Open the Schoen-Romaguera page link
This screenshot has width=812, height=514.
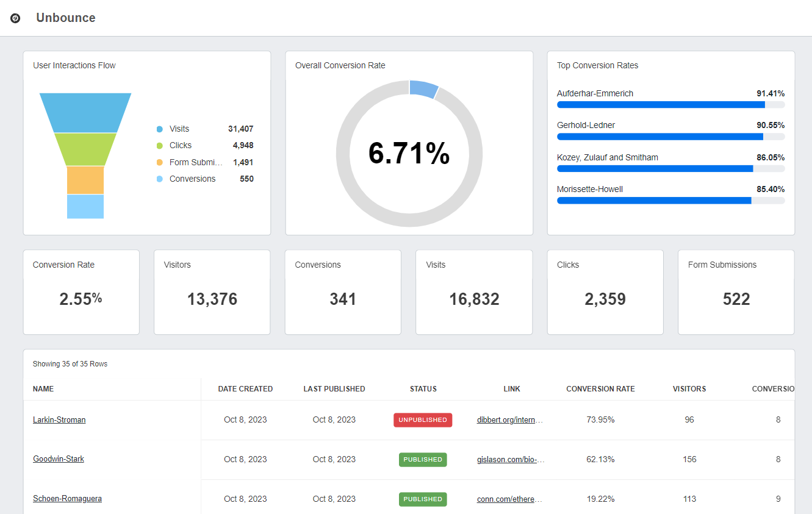67,499
